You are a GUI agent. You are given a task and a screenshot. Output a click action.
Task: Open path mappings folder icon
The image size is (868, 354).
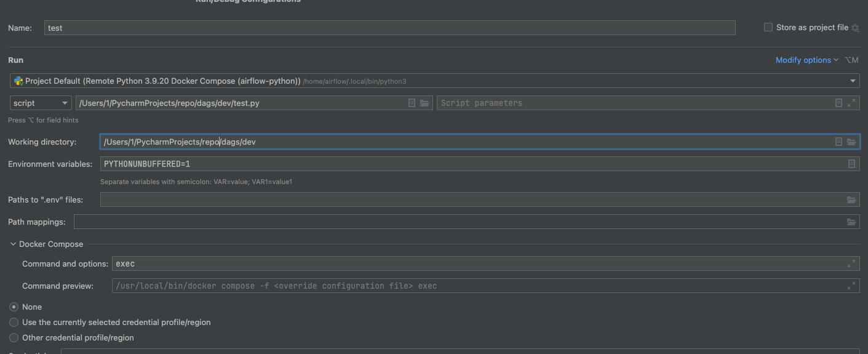click(x=851, y=222)
